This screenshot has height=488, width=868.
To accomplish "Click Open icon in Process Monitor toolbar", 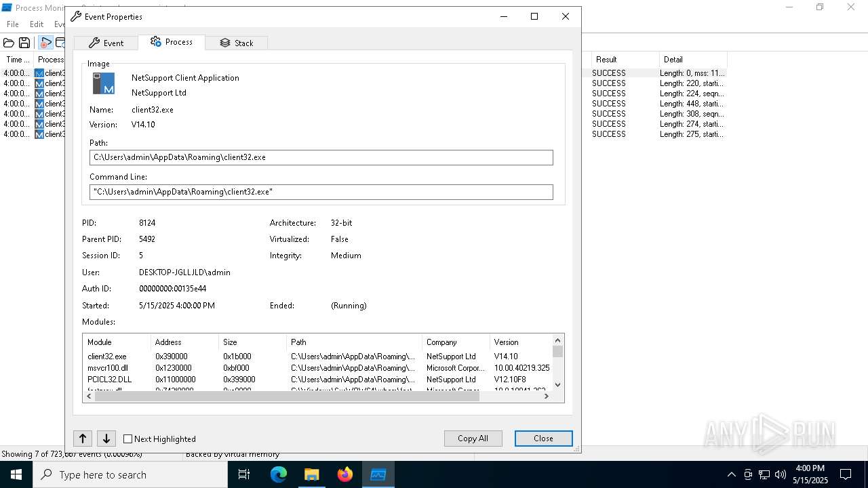I will pyautogui.click(x=9, y=43).
